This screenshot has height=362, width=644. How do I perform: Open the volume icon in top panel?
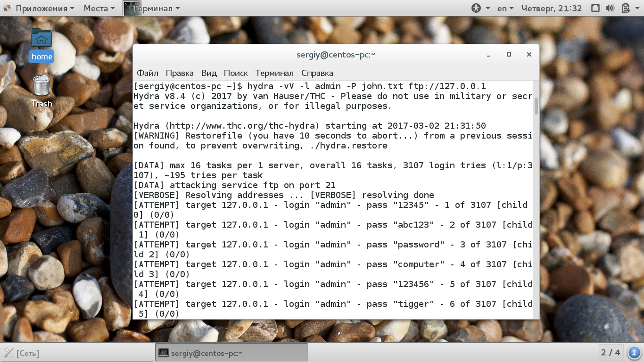[610, 8]
